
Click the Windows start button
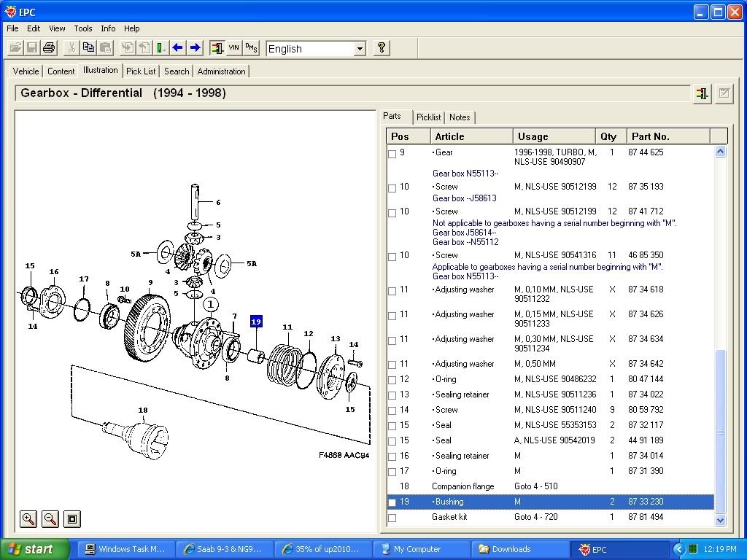click(x=35, y=549)
